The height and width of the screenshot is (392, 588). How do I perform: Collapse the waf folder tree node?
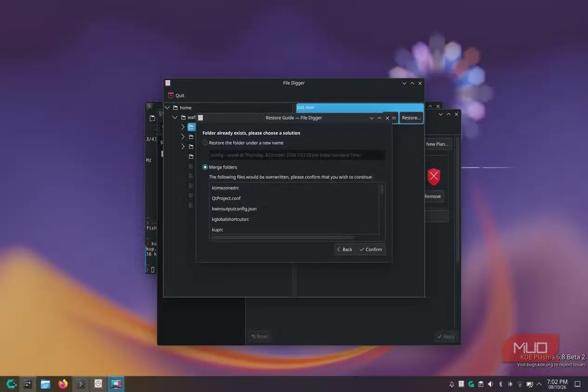175,118
